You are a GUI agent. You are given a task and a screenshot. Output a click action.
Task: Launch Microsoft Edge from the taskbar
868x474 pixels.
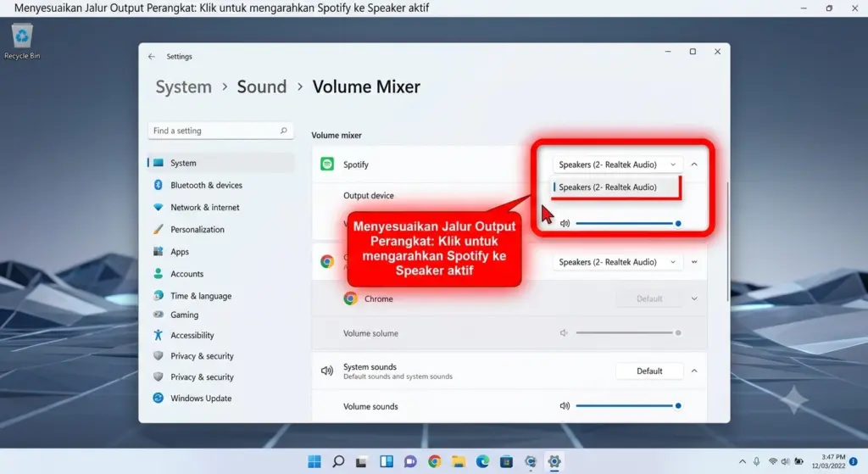point(482,461)
